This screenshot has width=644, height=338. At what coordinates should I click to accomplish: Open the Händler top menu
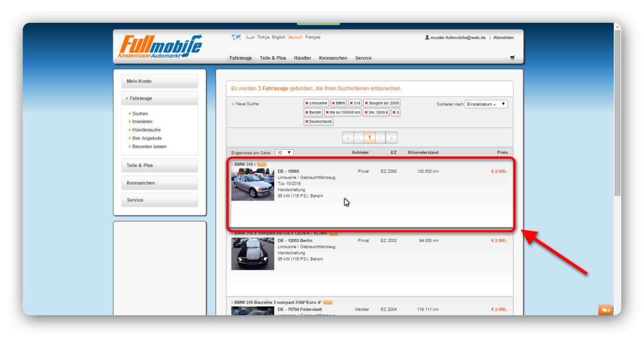(x=303, y=58)
